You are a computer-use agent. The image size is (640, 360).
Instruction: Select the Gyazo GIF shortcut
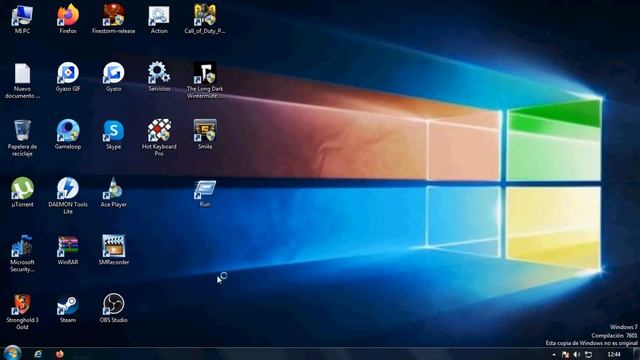click(68, 77)
